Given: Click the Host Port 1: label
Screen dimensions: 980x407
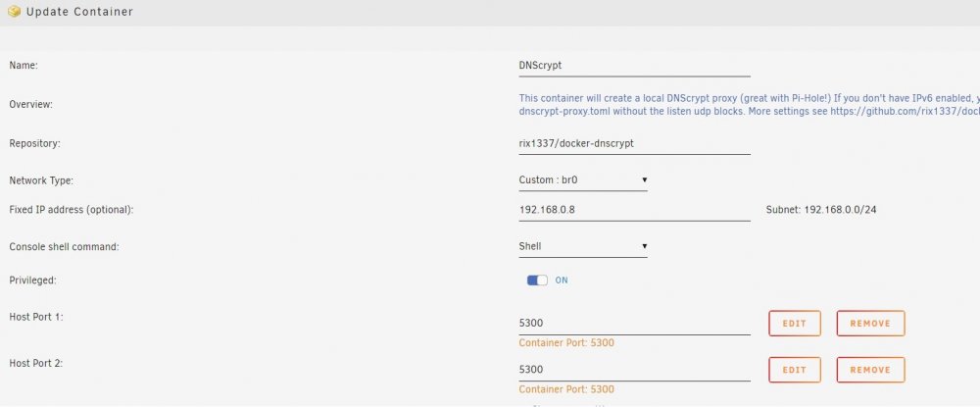Looking at the screenshot, I should [36, 317].
